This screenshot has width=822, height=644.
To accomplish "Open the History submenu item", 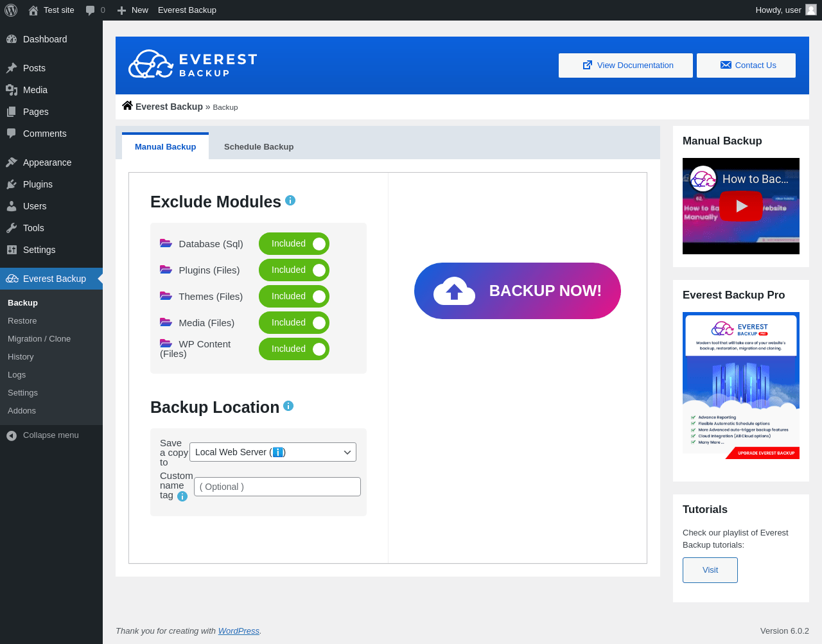I will click(x=51, y=357).
